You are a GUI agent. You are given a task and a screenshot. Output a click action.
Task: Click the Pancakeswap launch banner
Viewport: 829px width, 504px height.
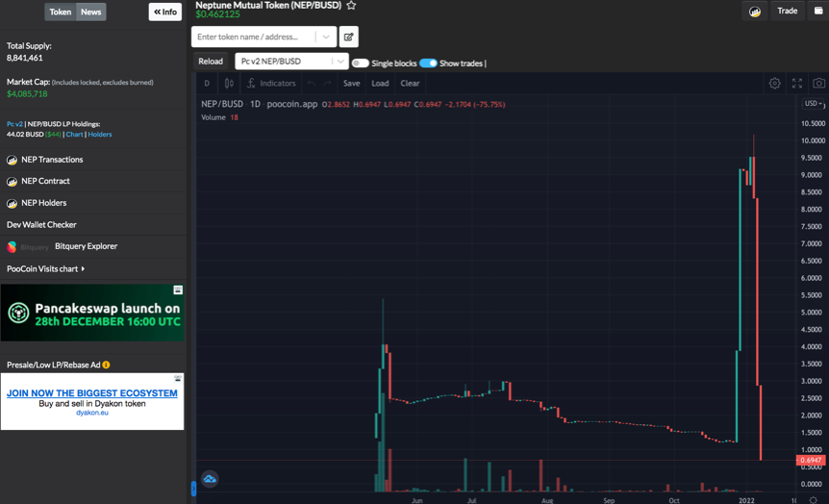tap(92, 313)
